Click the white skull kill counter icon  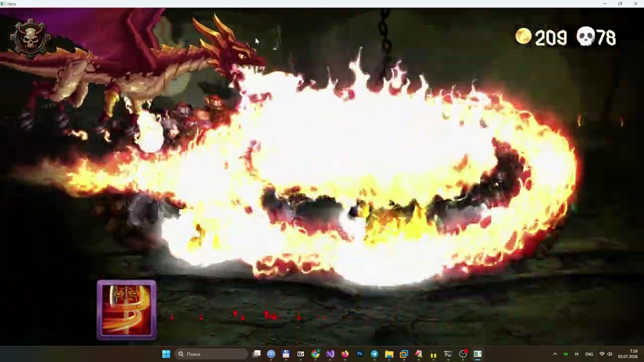585,37
